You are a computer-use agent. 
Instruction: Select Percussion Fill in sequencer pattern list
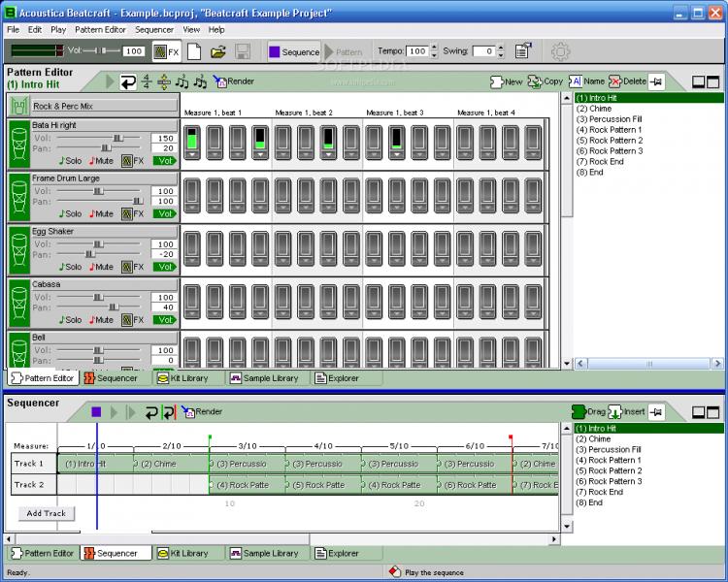pos(609,450)
